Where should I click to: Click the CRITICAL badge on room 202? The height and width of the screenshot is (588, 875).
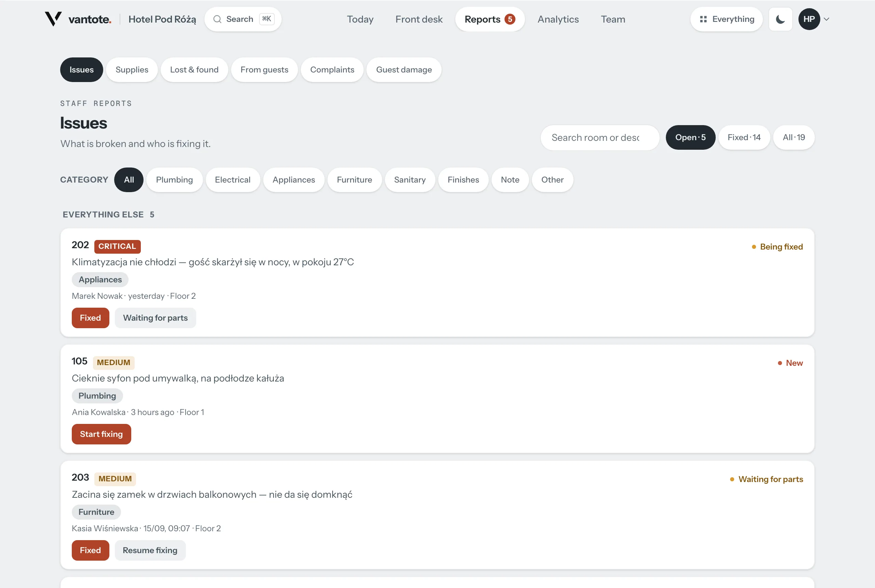tap(117, 246)
